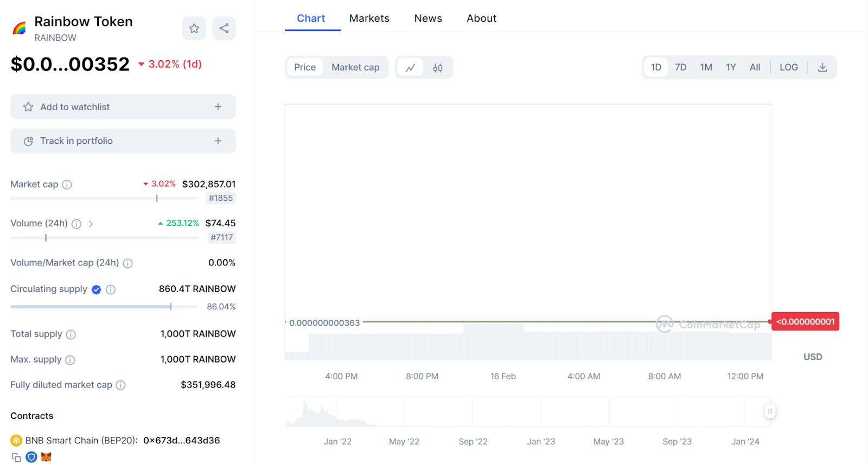Open the Markets tab
Screen dimensions: 868x464
(369, 18)
